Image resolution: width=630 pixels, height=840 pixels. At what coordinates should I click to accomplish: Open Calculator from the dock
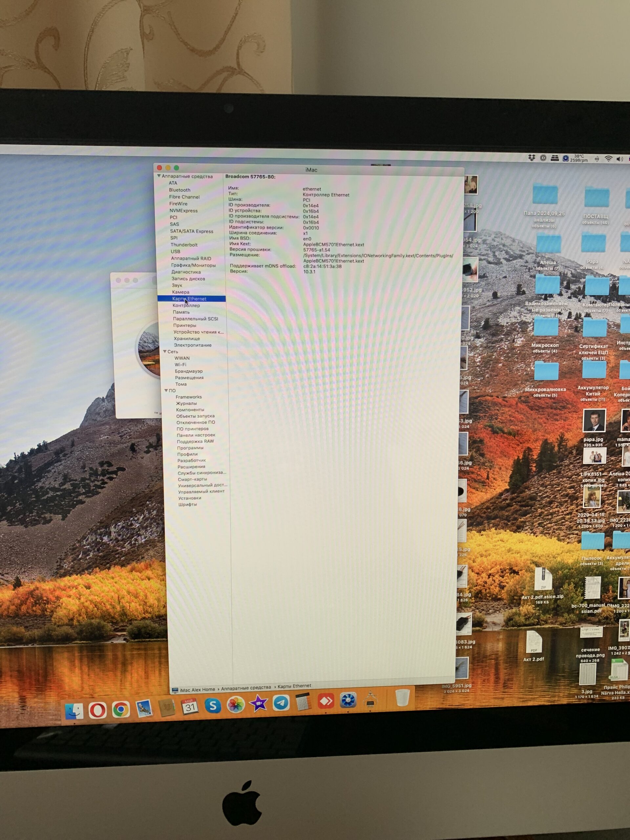pos(303,703)
